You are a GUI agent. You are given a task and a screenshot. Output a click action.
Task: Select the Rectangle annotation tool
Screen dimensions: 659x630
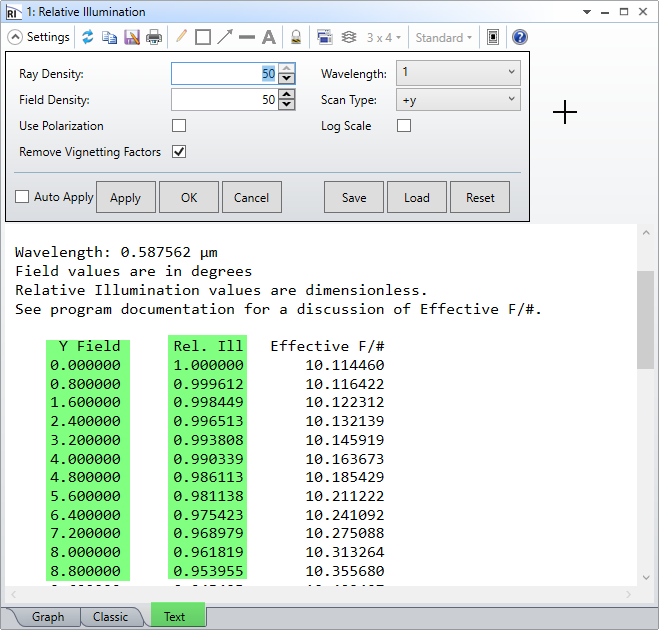[x=203, y=37]
